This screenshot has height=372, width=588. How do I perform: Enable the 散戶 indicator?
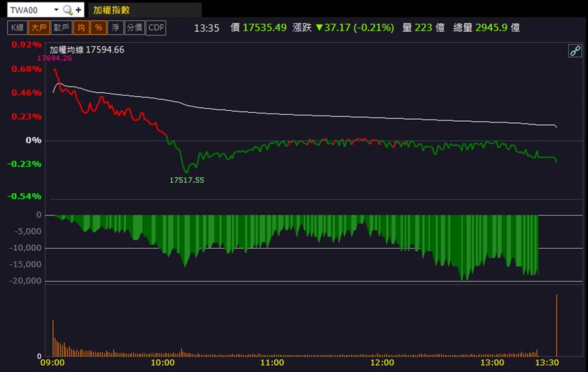tap(61, 28)
